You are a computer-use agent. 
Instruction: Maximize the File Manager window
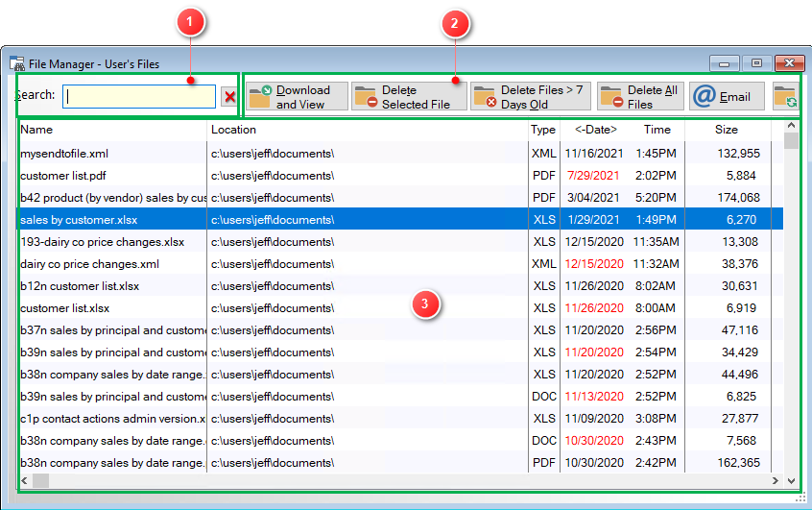click(756, 63)
